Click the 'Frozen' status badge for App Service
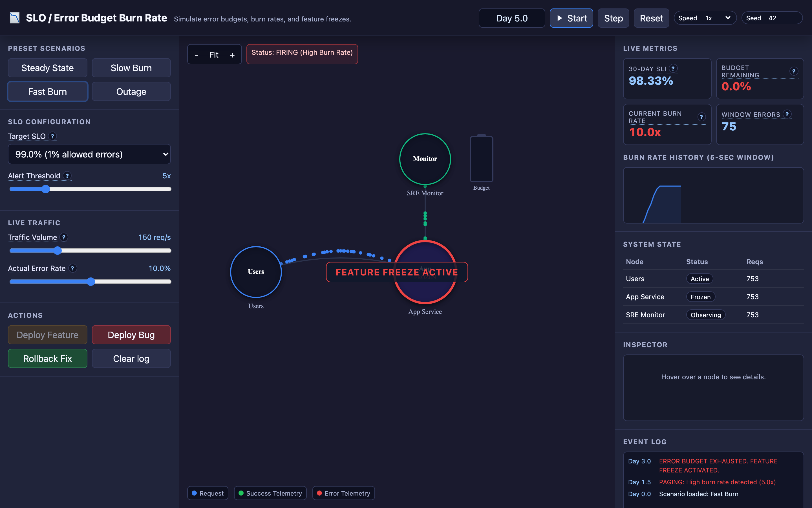 coord(700,297)
